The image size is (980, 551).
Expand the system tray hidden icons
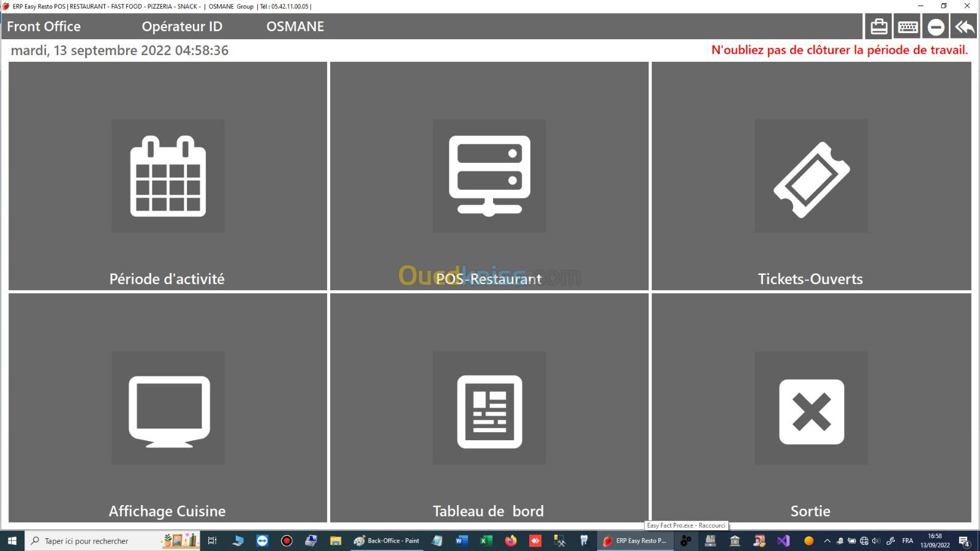coord(827,541)
